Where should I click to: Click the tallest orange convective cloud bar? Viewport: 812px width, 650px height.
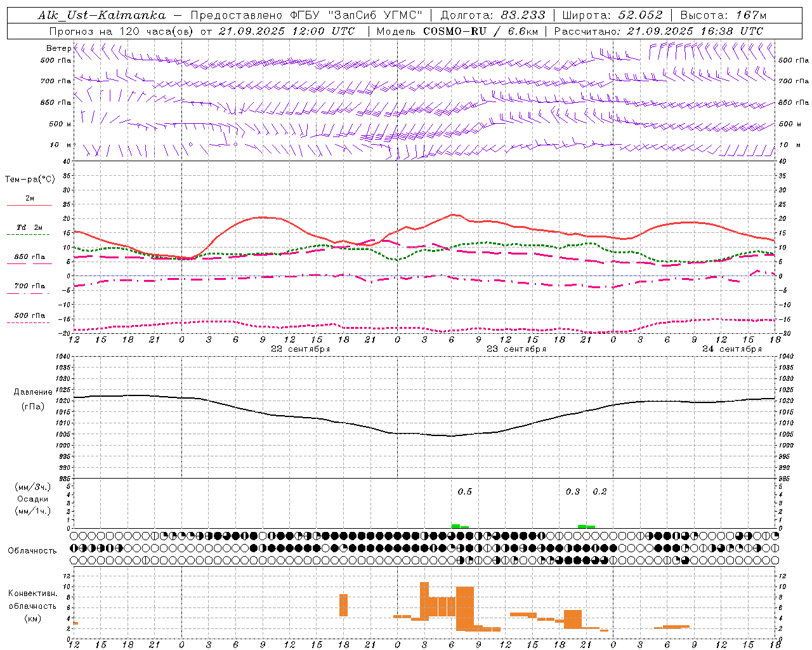pyautogui.click(x=424, y=600)
